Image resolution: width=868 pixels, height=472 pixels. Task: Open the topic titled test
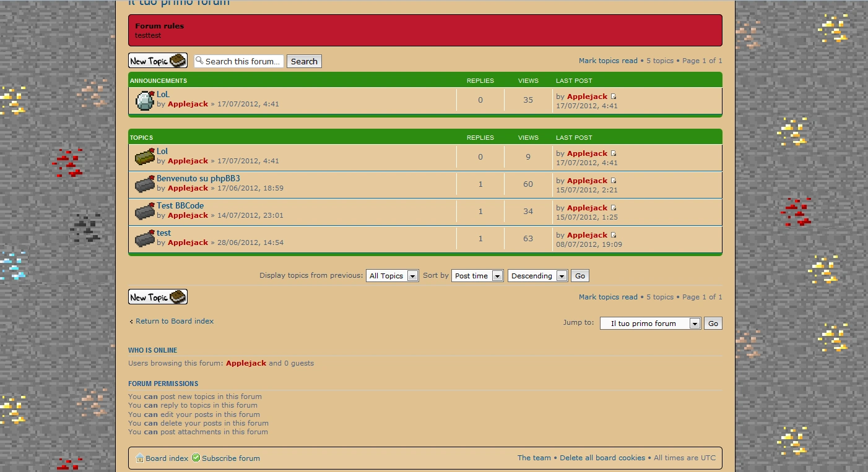tap(163, 233)
